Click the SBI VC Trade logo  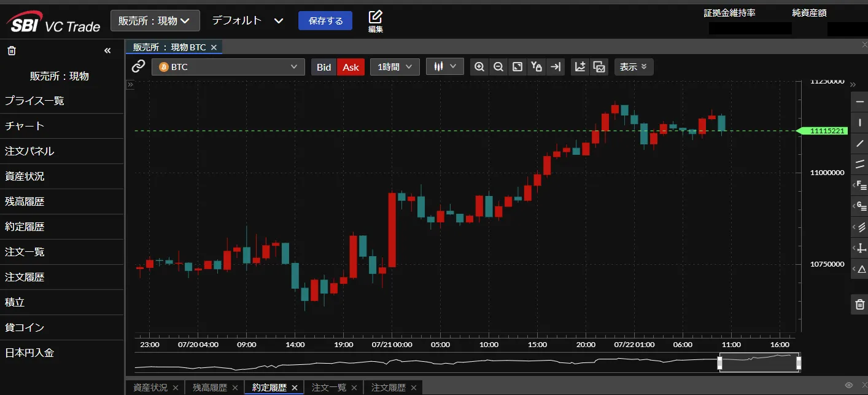point(53,22)
